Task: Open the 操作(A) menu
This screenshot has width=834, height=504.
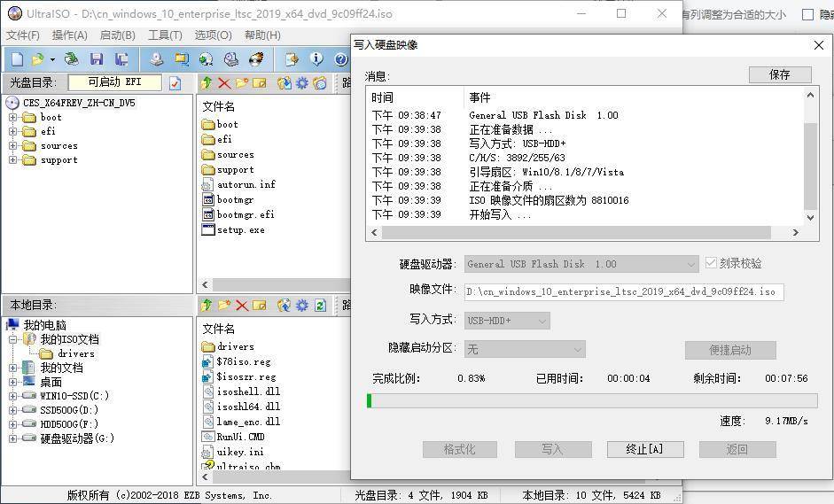Action: point(70,35)
